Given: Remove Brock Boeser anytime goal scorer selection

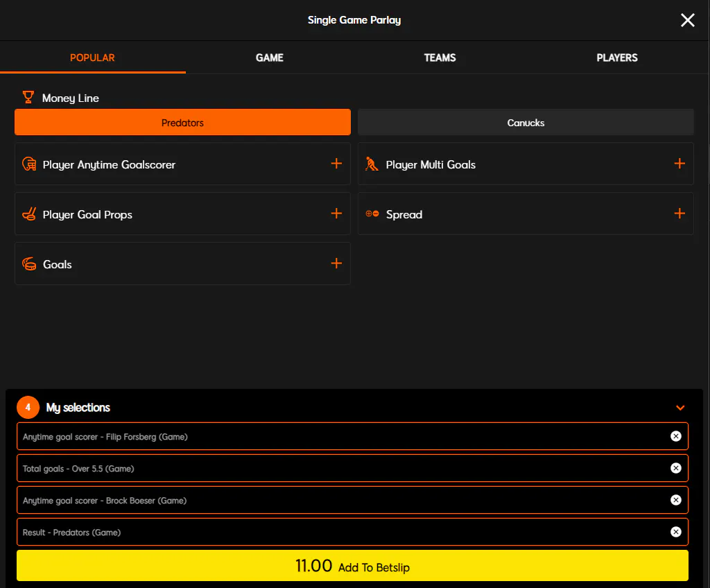Looking at the screenshot, I should [x=675, y=500].
